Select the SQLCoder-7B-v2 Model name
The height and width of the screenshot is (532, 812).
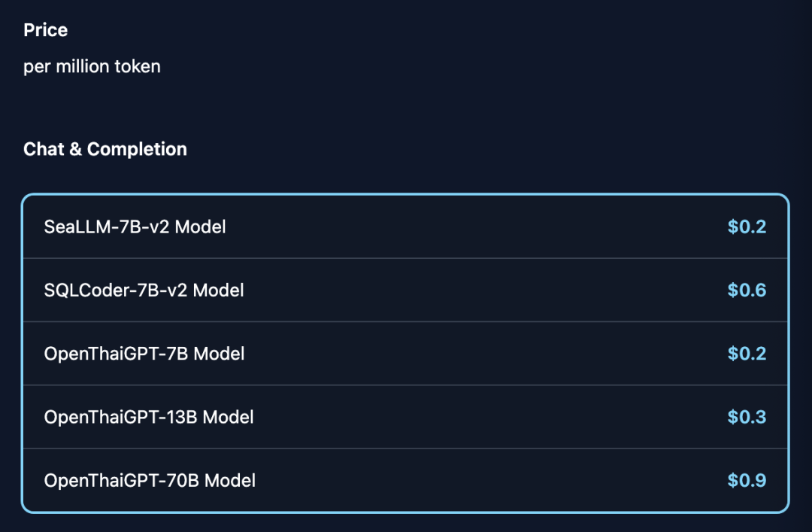[x=144, y=290]
